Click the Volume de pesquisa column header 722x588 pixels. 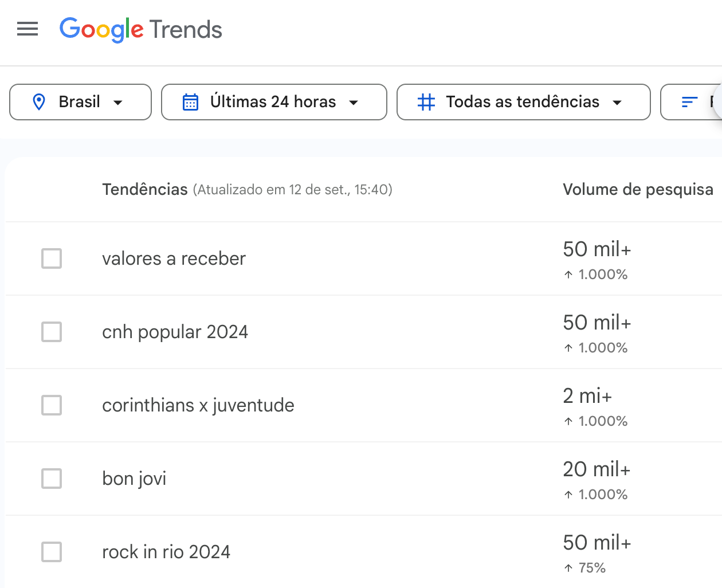(638, 190)
